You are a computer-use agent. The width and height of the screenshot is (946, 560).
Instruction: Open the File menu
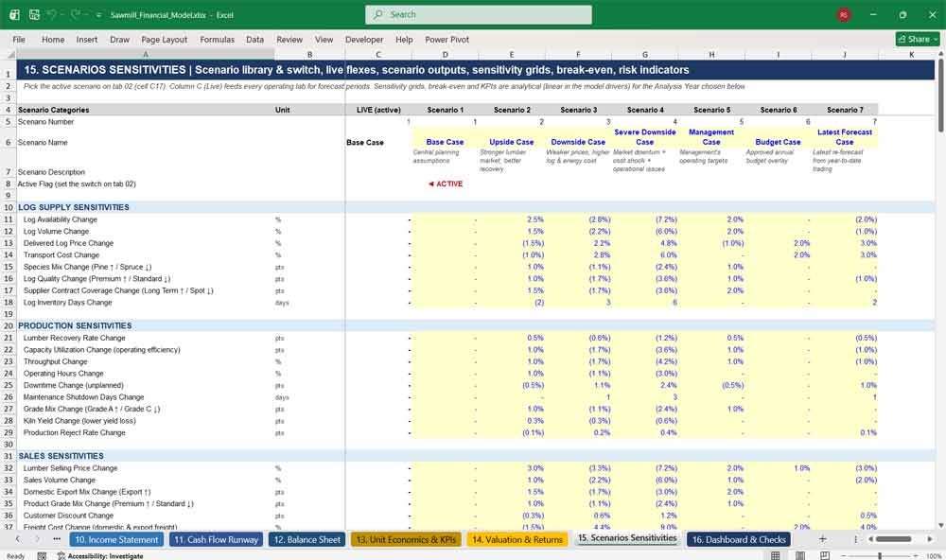point(19,39)
